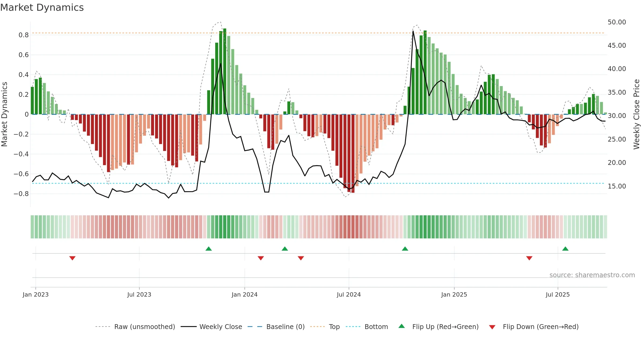This screenshot has height=362, width=644.
Task: Click the Market Dynamics vertical axis title
Action: pos(4,114)
